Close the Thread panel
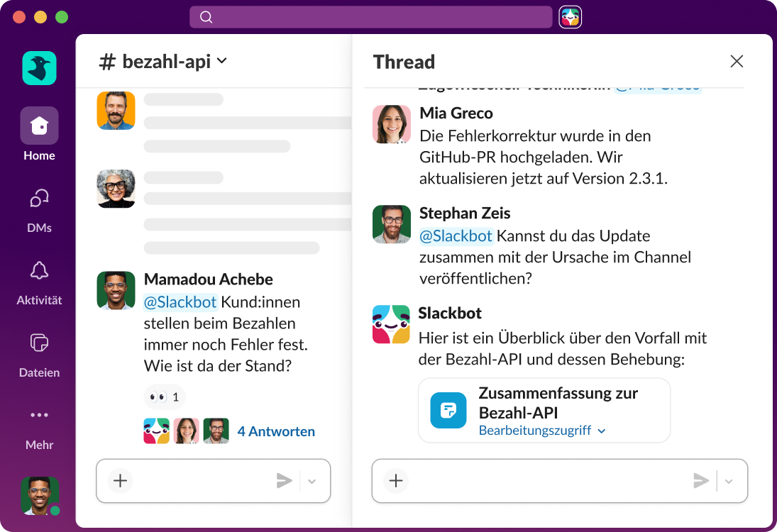Screen dimensions: 777x532 737,62
